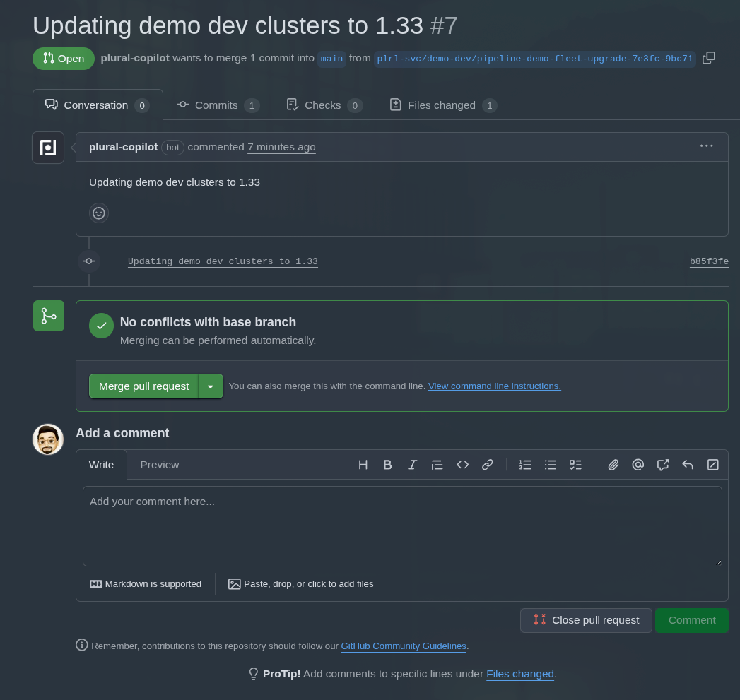Switch to the Files changed tab
Screen dimensions: 740x700
[x=442, y=105]
